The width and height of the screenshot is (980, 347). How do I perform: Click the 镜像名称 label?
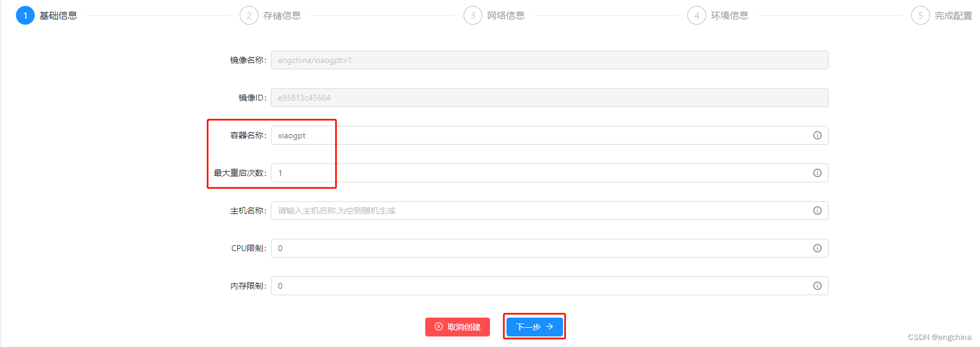[248, 60]
